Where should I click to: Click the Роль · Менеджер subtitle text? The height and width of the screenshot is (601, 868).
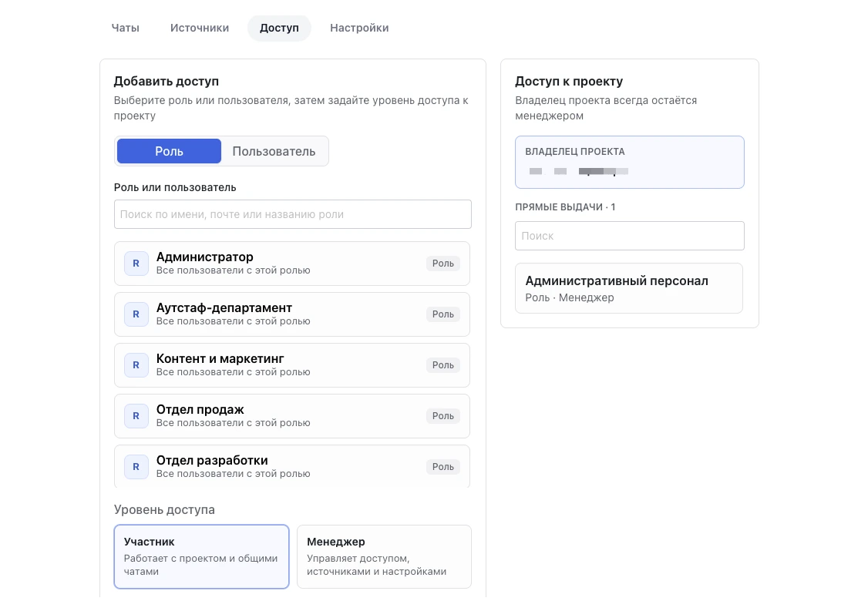[x=570, y=297]
